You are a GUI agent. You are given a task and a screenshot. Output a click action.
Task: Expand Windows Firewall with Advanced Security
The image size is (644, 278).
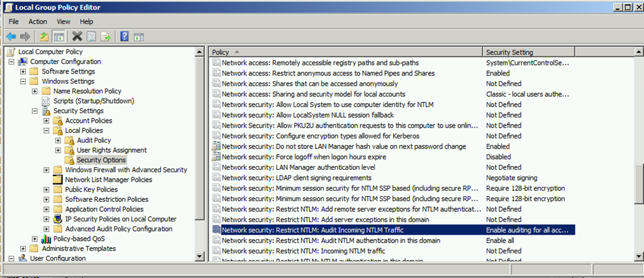coord(47,170)
